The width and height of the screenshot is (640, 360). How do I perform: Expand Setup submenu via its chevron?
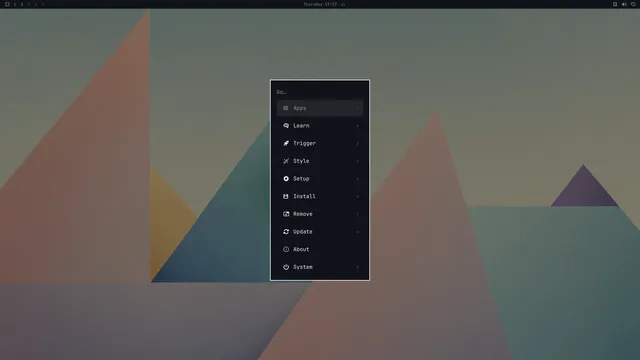pyautogui.click(x=358, y=179)
